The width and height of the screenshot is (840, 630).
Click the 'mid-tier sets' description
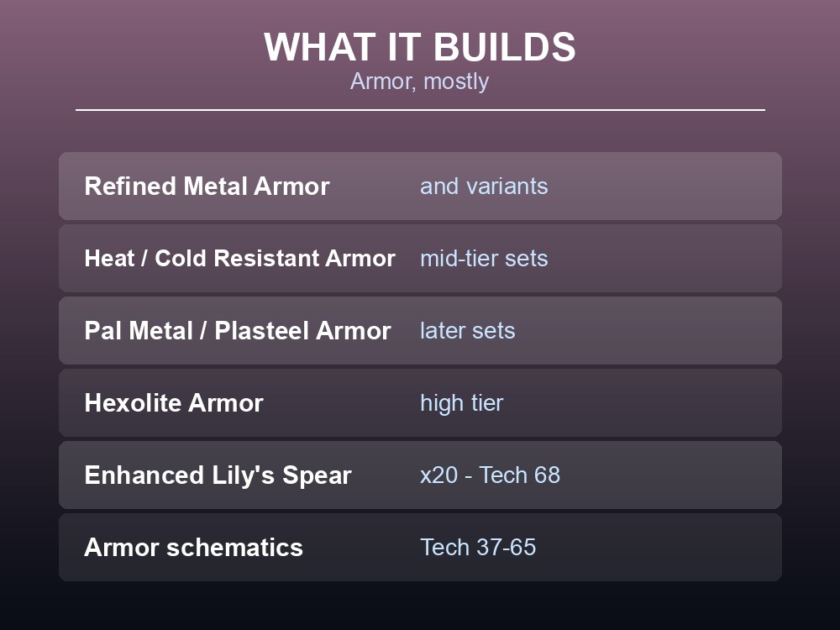point(484,258)
